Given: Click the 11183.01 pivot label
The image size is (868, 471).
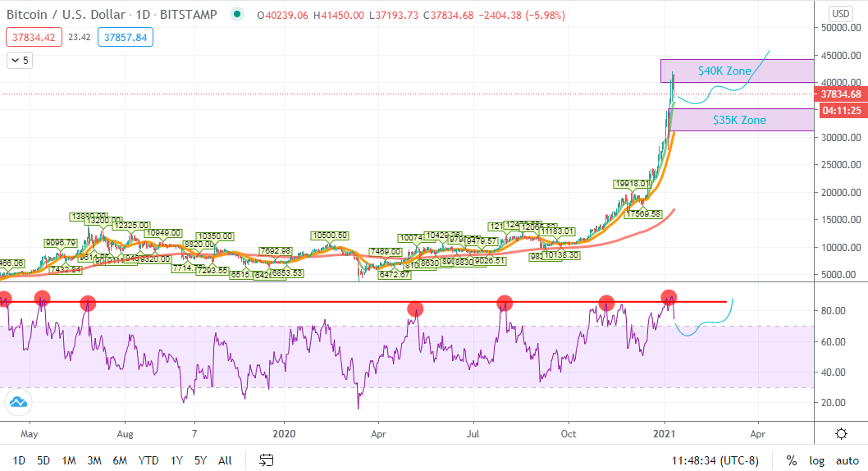Looking at the screenshot, I should coord(557,231).
